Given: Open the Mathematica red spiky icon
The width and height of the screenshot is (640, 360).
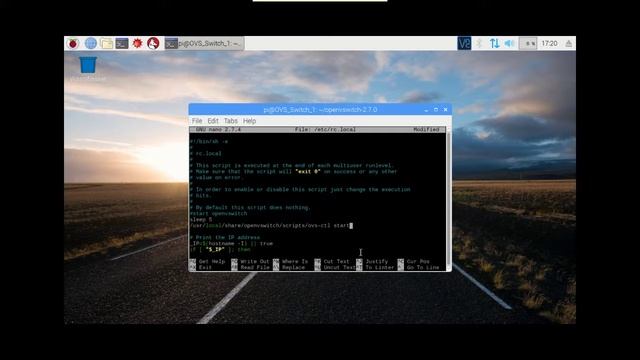Looking at the screenshot, I should point(137,43).
